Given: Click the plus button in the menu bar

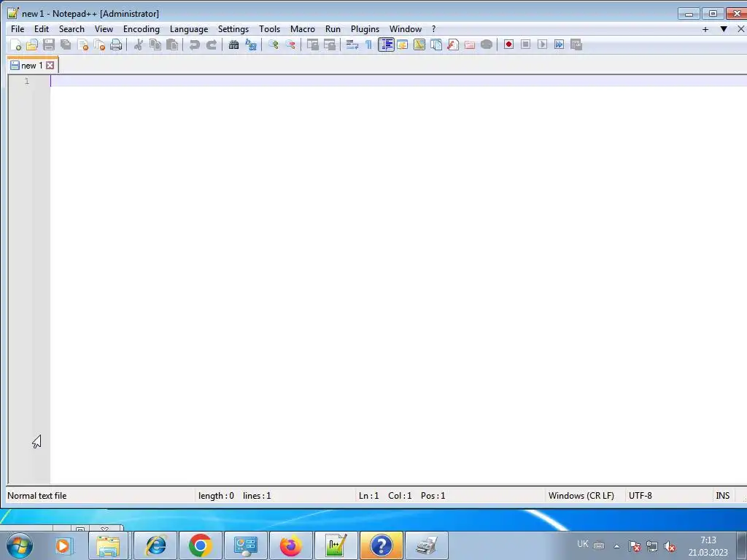Looking at the screenshot, I should [705, 29].
